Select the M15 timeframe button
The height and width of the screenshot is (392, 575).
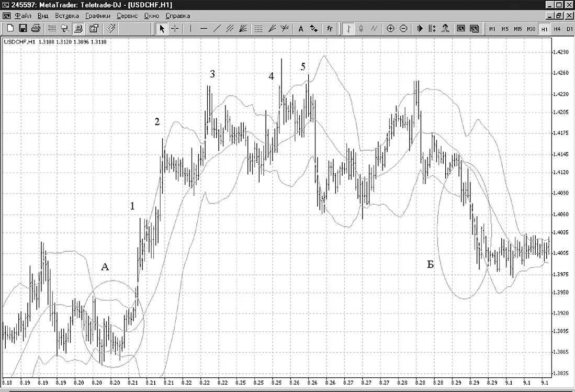pos(518,29)
